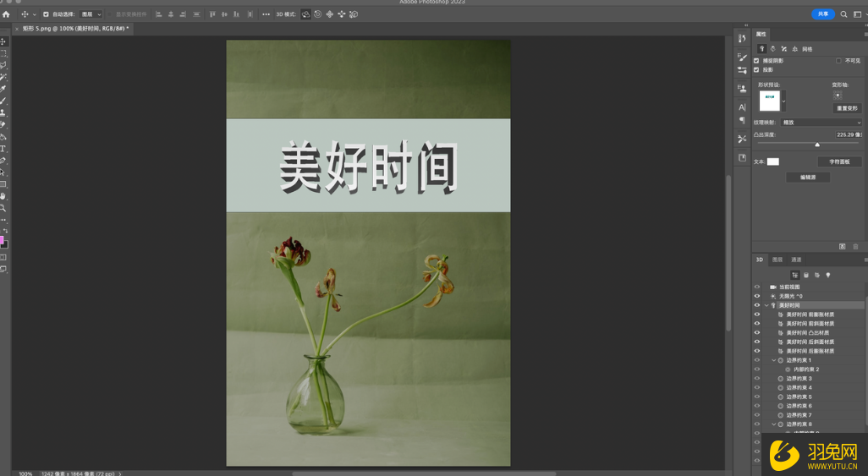The width and height of the screenshot is (868, 476).
Task: Click the 字符面板 button
Action: coord(839,161)
